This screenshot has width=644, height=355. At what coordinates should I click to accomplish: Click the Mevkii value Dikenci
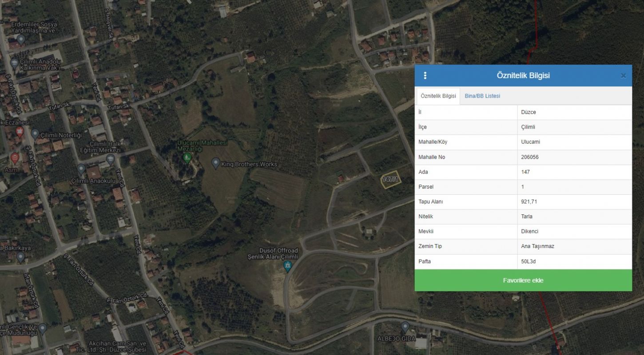(530, 231)
